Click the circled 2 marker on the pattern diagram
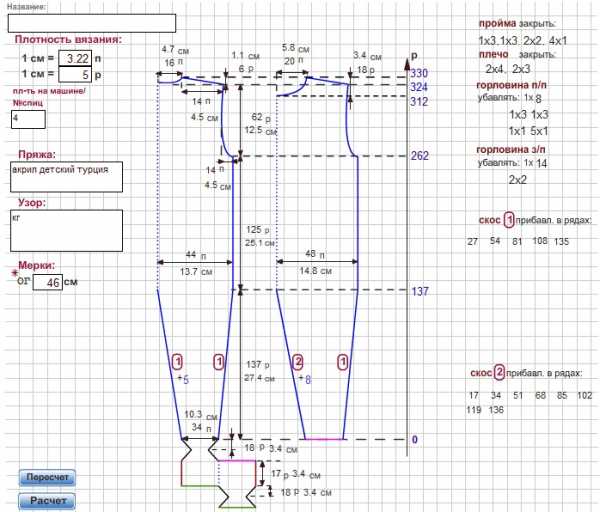Image resolution: width=600 pixels, height=512 pixels. click(x=297, y=361)
